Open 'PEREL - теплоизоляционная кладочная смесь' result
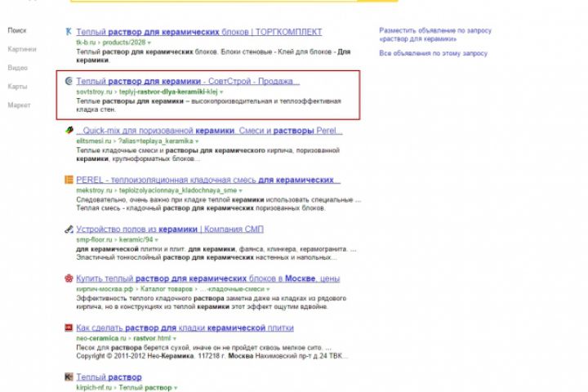The width and height of the screenshot is (588, 392). pos(208,180)
